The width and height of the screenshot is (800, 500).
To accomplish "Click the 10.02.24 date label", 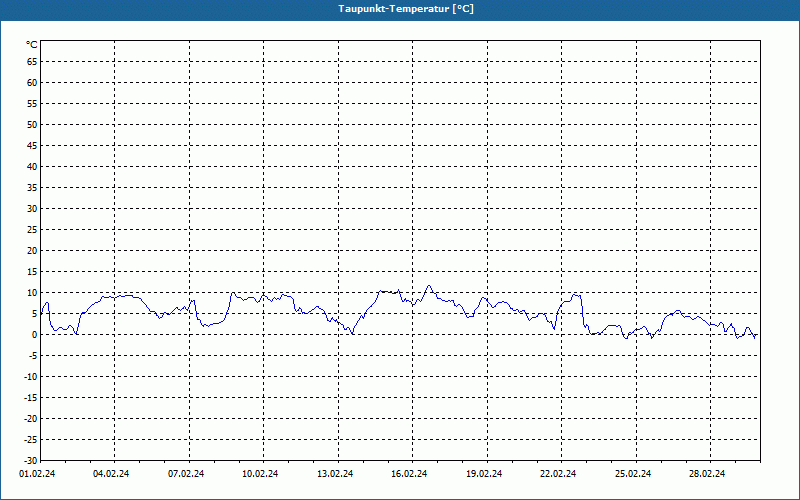I will click(x=260, y=474).
